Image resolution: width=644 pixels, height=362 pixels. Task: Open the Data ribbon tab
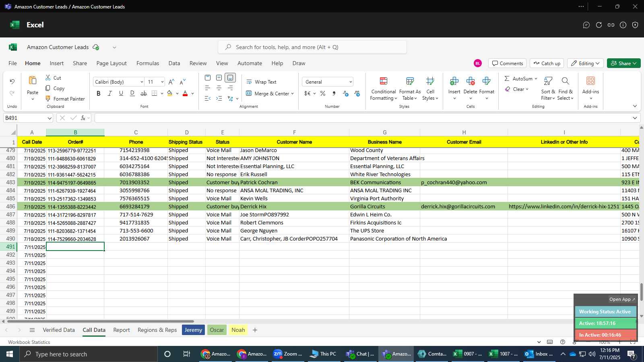click(x=174, y=63)
